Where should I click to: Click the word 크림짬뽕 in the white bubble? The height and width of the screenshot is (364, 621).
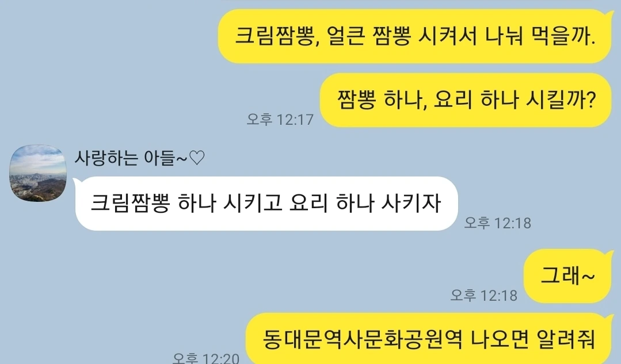(x=130, y=204)
